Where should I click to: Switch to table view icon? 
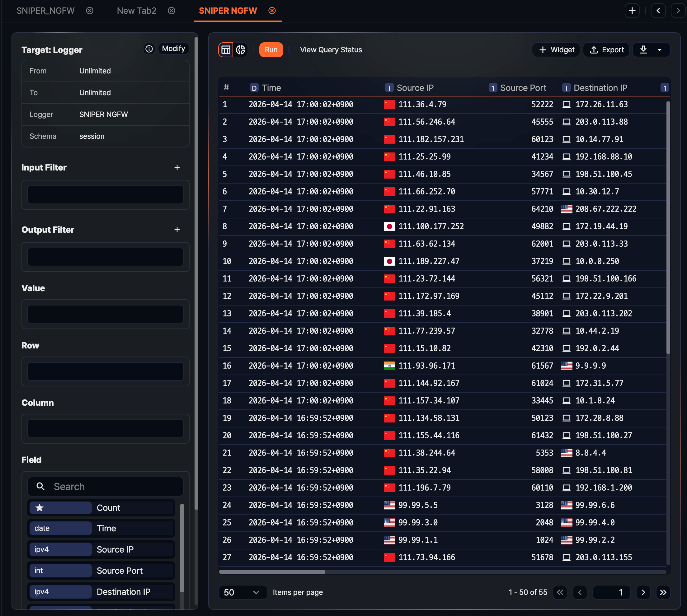pos(226,50)
